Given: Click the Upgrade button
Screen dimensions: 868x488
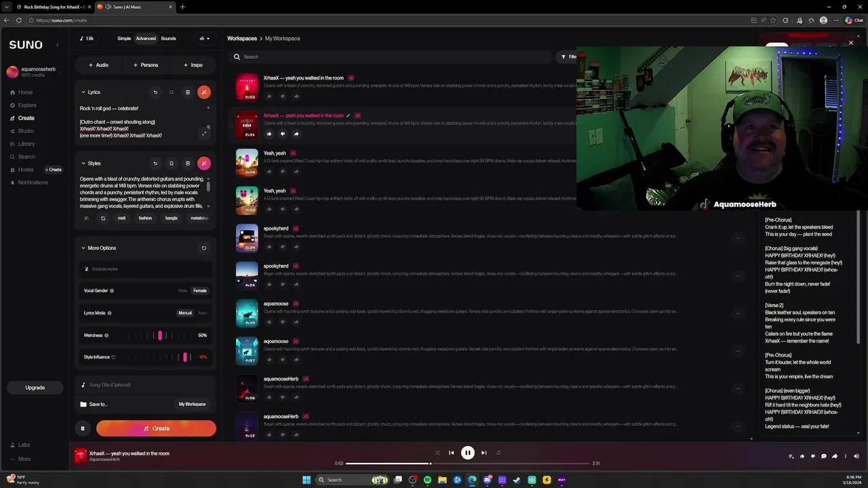Looking at the screenshot, I should click(x=35, y=388).
